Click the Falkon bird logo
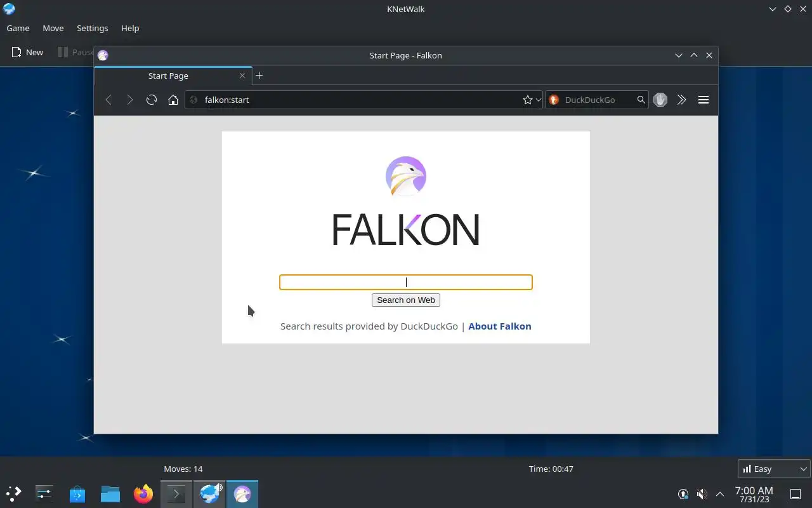 (406, 176)
